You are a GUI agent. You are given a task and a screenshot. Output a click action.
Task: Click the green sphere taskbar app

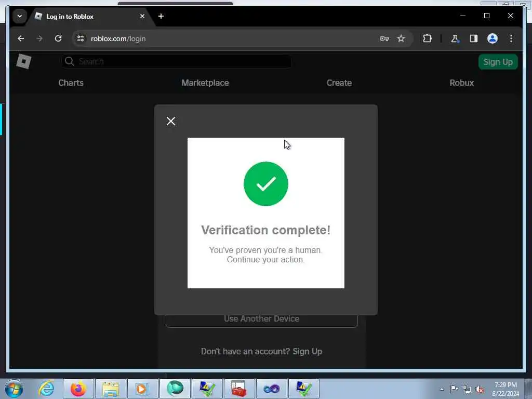(x=175, y=389)
